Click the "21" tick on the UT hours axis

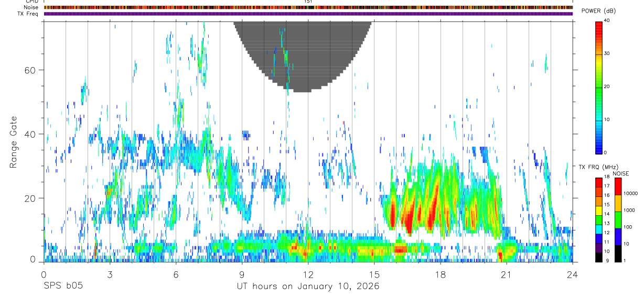click(x=507, y=274)
